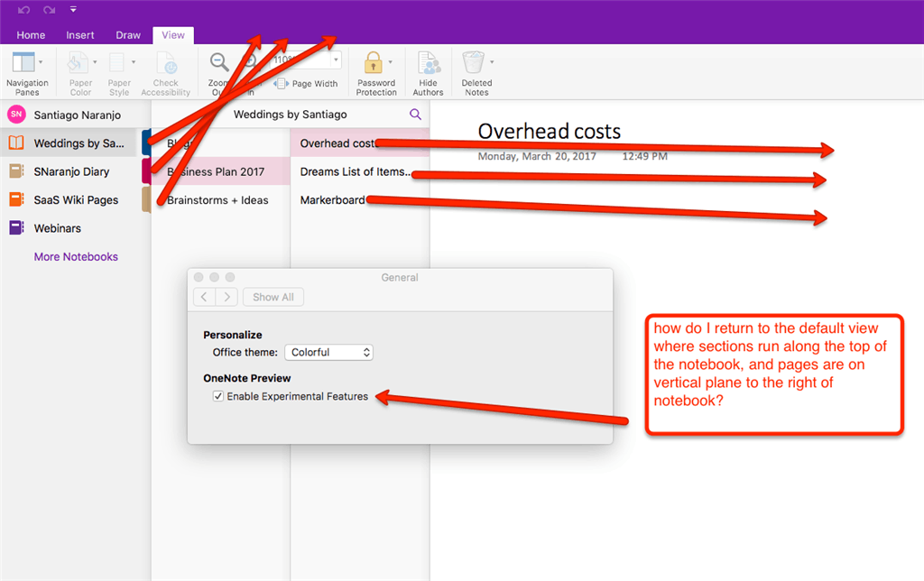Open the Overhead costs page
Image resolution: width=924 pixels, height=581 pixels.
click(360, 143)
